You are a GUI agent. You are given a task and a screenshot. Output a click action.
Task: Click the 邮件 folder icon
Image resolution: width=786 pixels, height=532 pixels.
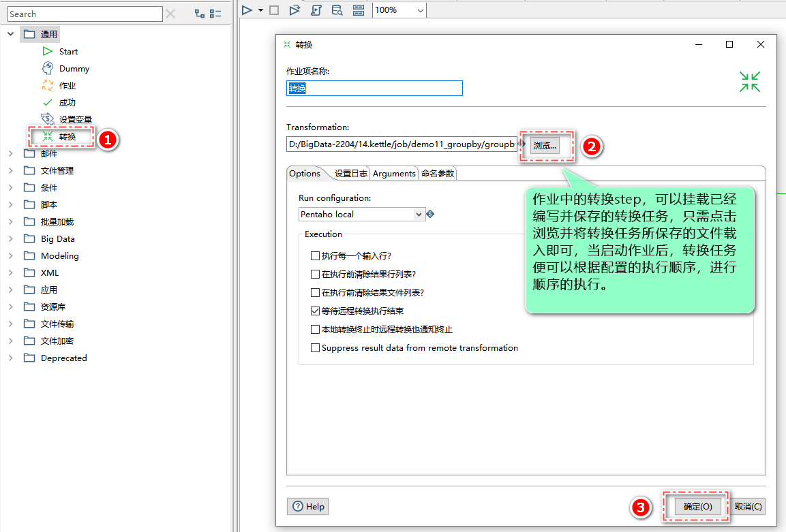29,153
